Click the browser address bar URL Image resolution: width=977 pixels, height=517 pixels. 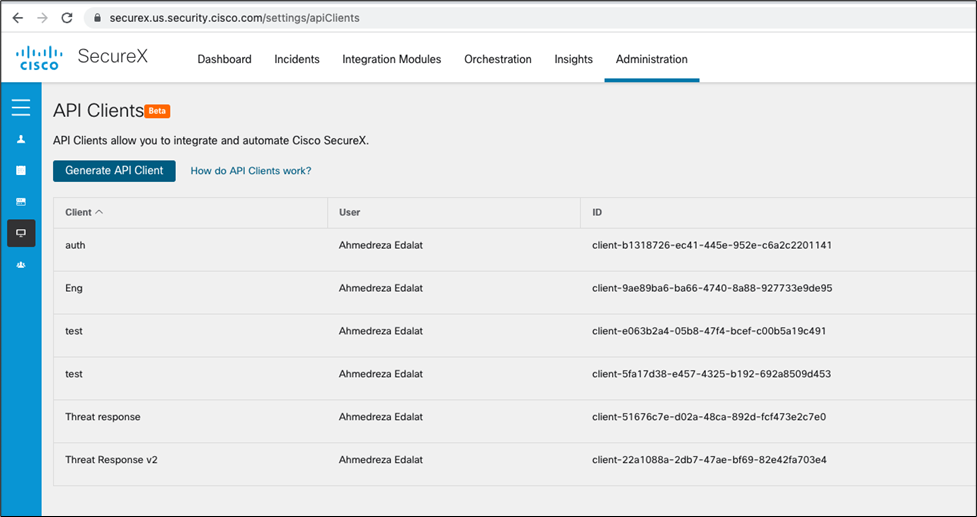(234, 18)
